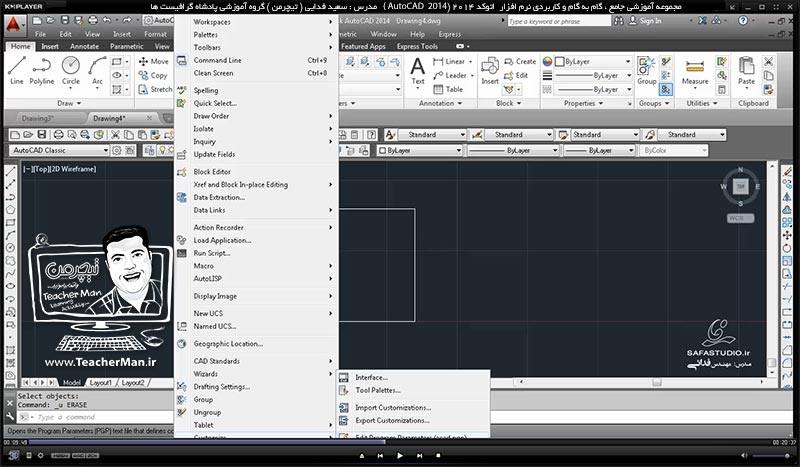Image resolution: width=800 pixels, height=467 pixels.
Task: Insert a Table from ribbon
Action: 448,89
